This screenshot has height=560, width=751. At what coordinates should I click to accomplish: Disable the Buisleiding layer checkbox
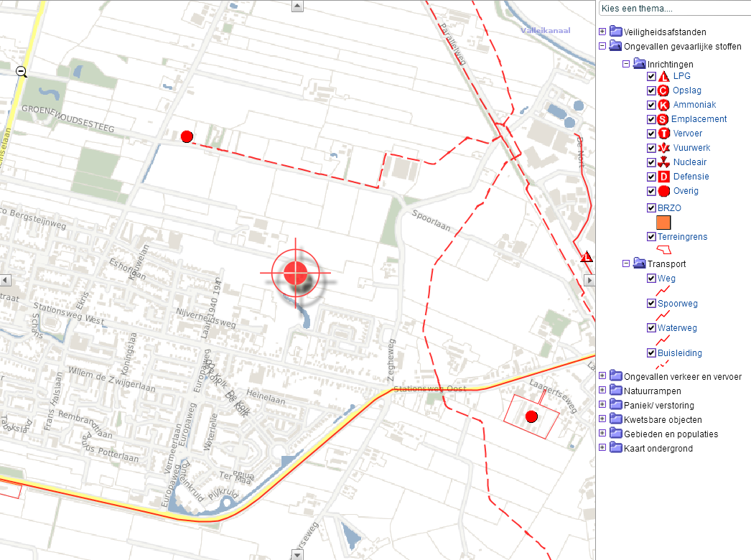[651, 353]
